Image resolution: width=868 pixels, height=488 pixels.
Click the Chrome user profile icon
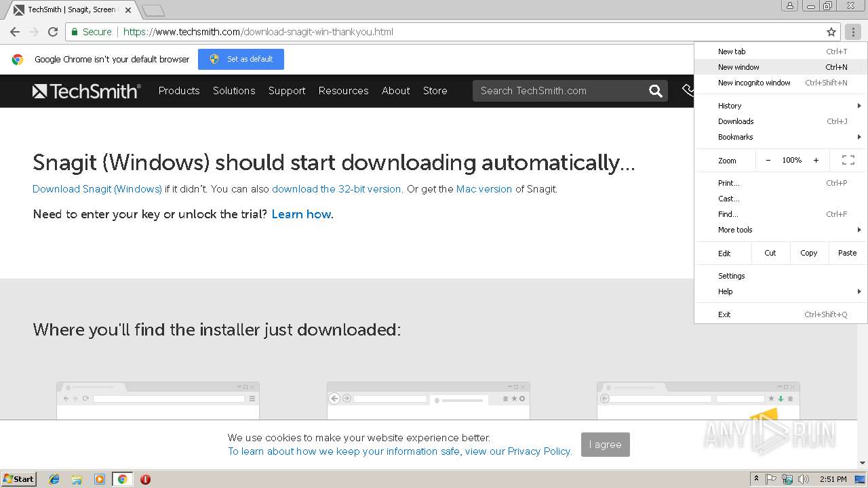tap(790, 6)
